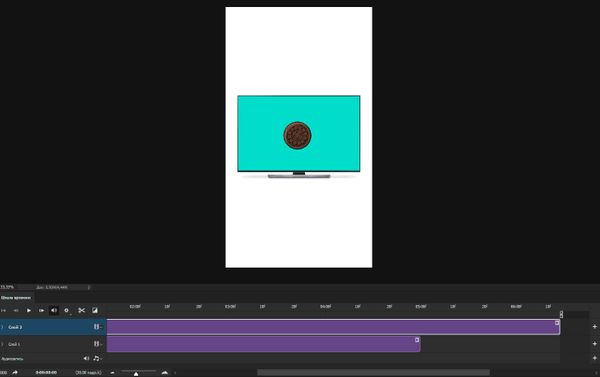The width and height of the screenshot is (600, 377).
Task: Open clip options on Слой 1 clip
Action: click(417, 340)
